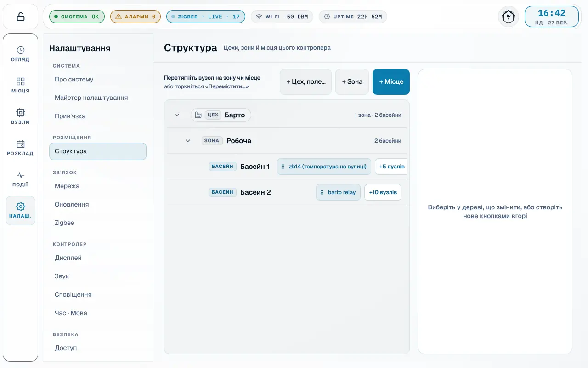This screenshot has width=588, height=368.
Task: Expand the +5 вузлів list for Басейн 1
Action: tap(391, 167)
